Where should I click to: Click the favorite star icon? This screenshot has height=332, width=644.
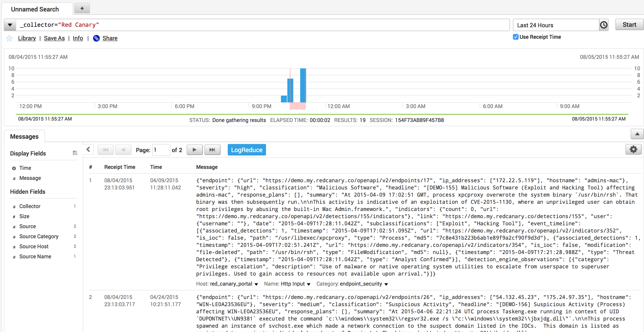click(10, 38)
